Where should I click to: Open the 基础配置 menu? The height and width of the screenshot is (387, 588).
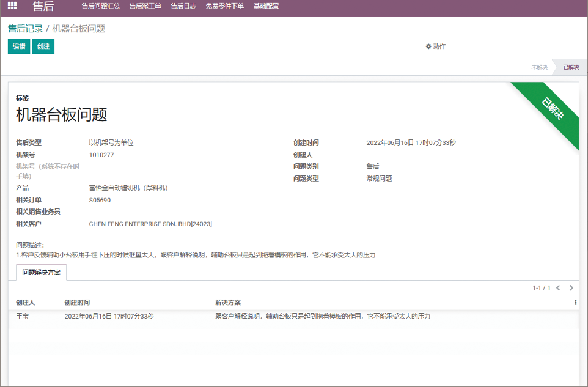pos(266,6)
